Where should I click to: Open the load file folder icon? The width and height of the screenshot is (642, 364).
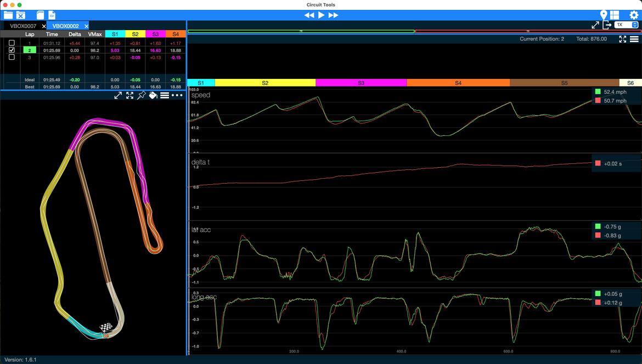coord(8,15)
